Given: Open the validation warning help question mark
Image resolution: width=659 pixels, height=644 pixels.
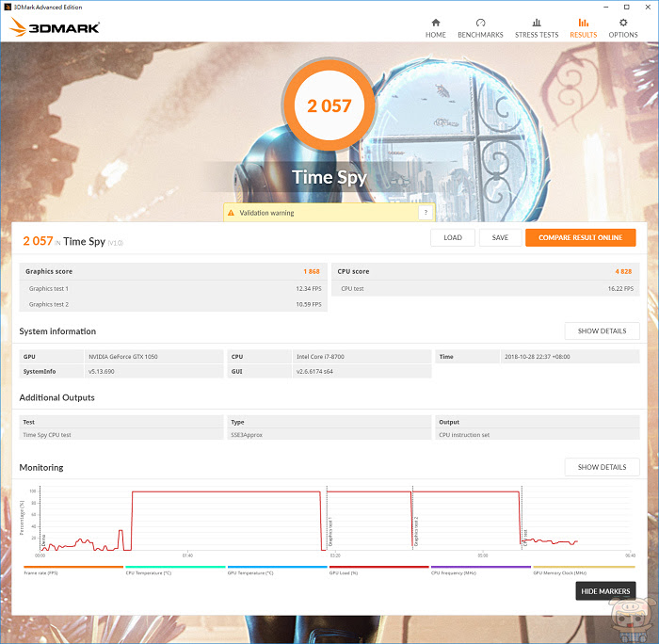Looking at the screenshot, I should tap(426, 213).
